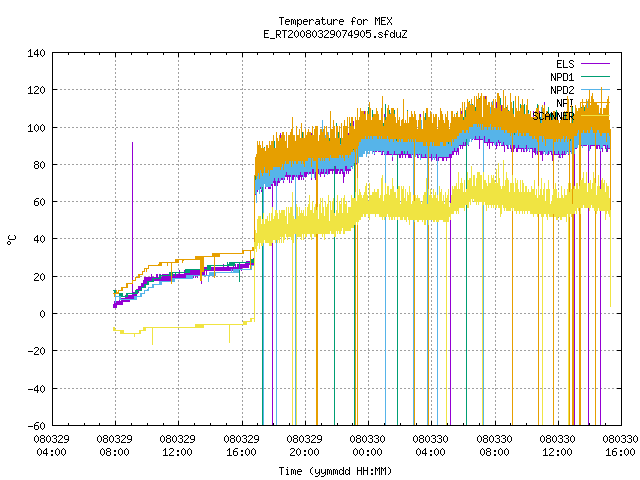This screenshot has width=640, height=480.
Task: Click the SCANNER legend label
Action: 553,116
